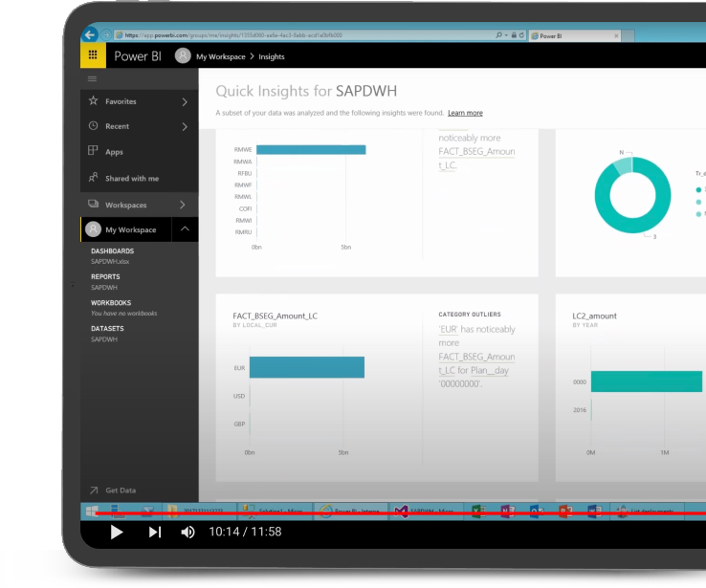Click the search magnifier in address bar
Screen dimensions: 706x588
click(498, 35)
